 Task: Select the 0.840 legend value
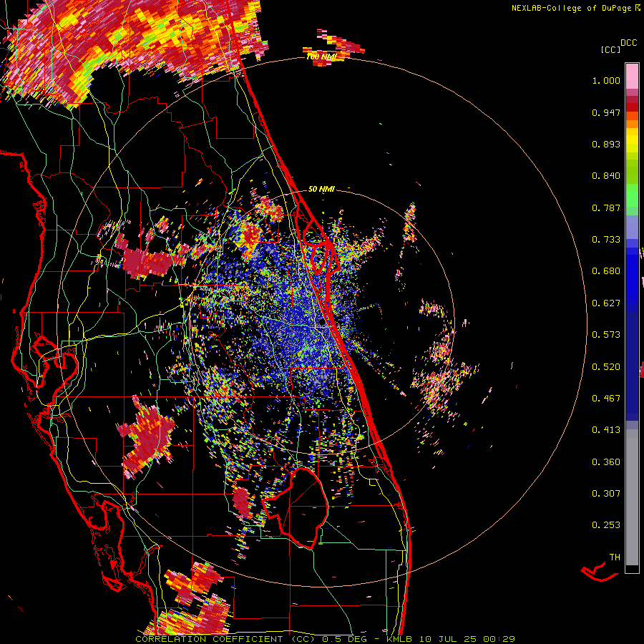(x=606, y=176)
